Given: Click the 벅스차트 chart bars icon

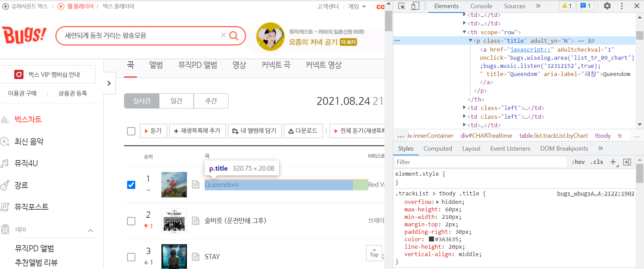Looking at the screenshot, I should pos(5,119).
